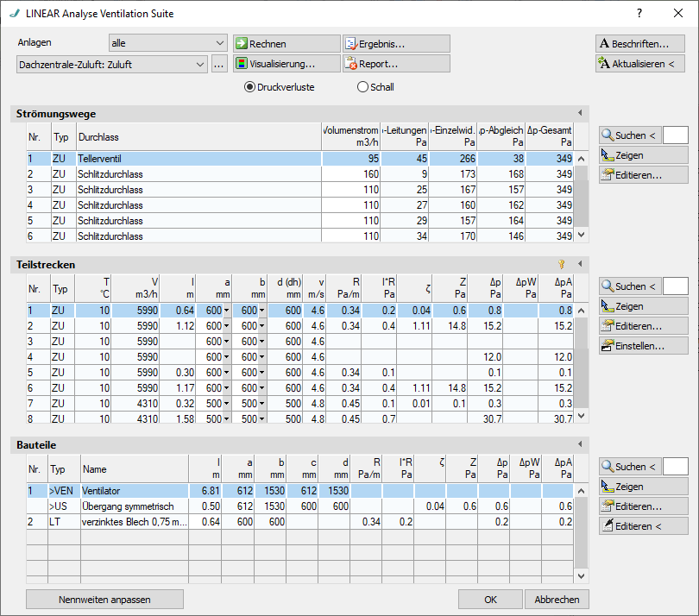Image resolution: width=699 pixels, height=616 pixels.
Task: Click the Δp-Gesamt column header
Action: [x=549, y=136]
